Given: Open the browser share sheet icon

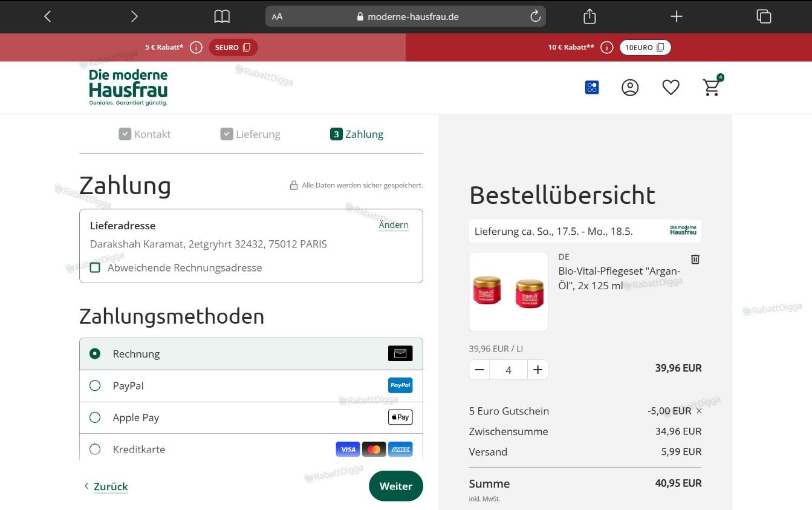Looking at the screenshot, I should click(590, 16).
